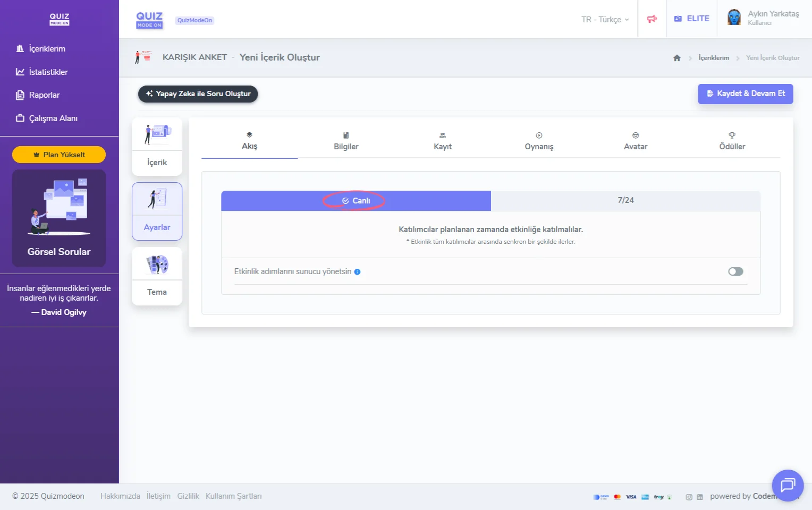The width and height of the screenshot is (812, 510).
Task: Click the home breadcrumb icon
Action: [x=676, y=58]
